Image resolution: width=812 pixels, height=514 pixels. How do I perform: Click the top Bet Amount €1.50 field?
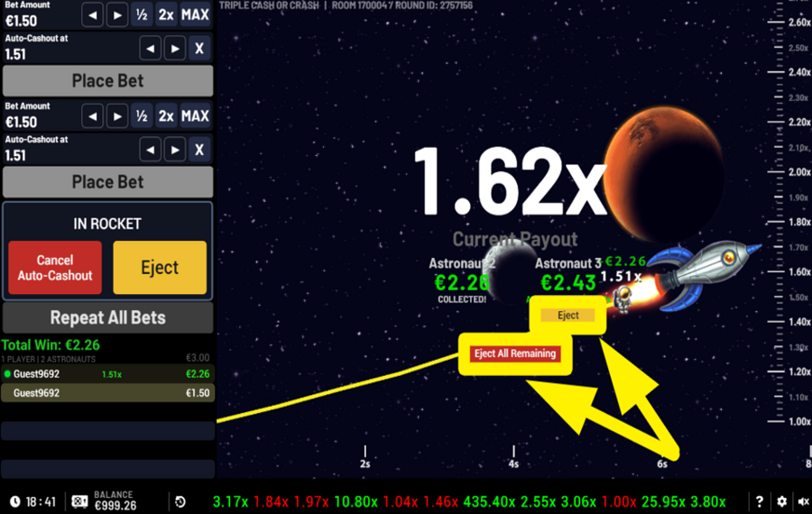click(x=40, y=21)
